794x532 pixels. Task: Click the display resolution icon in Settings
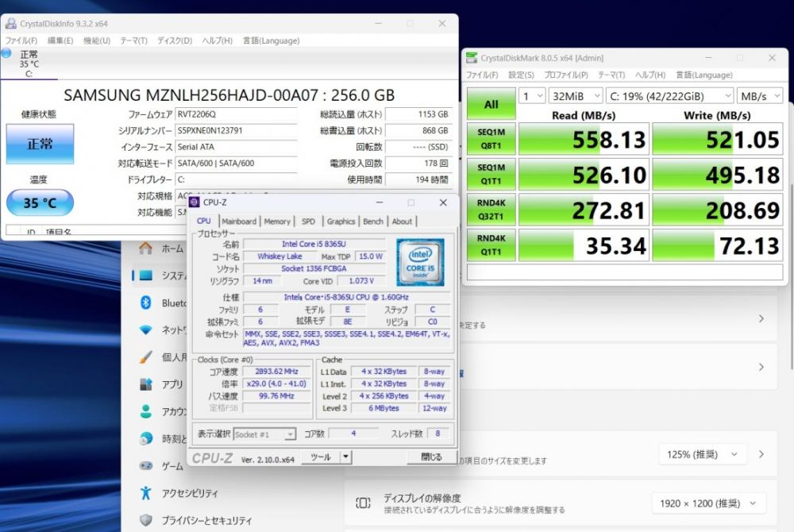point(363,503)
